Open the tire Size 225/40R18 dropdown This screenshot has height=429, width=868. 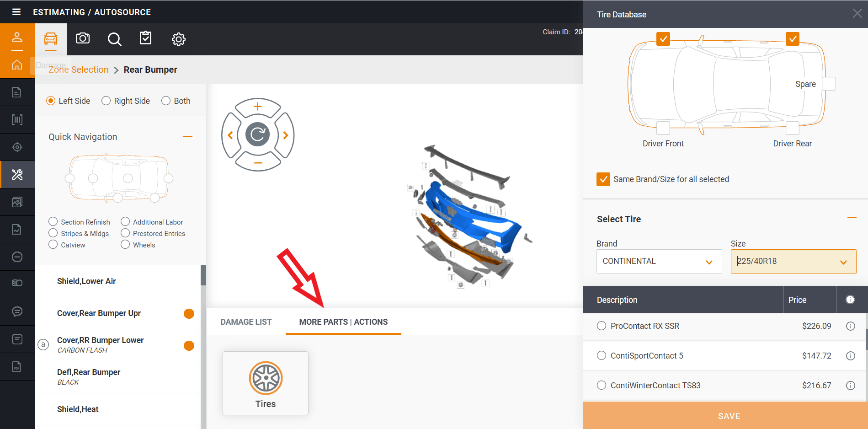[x=793, y=261]
